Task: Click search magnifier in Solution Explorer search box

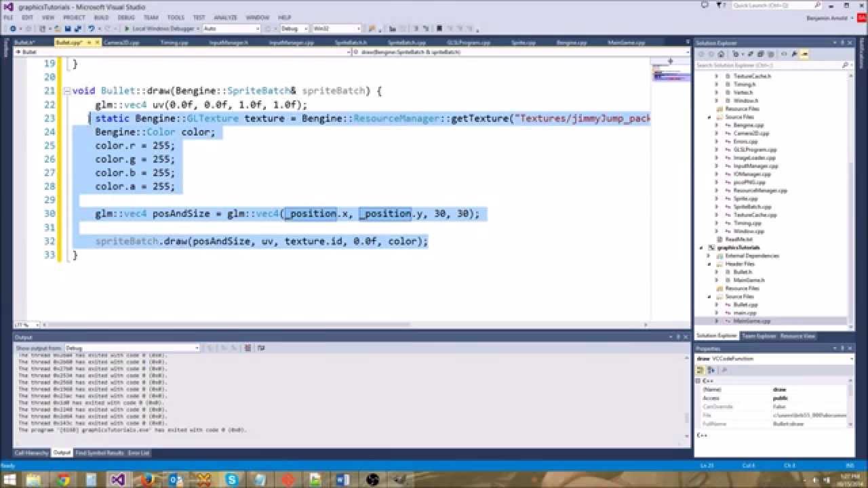Action: 844,65
